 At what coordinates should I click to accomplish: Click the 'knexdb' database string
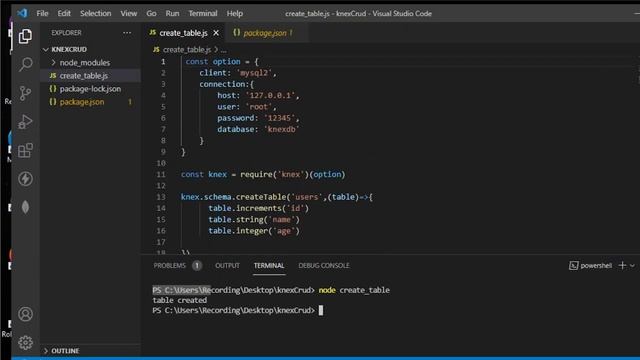[281, 129]
